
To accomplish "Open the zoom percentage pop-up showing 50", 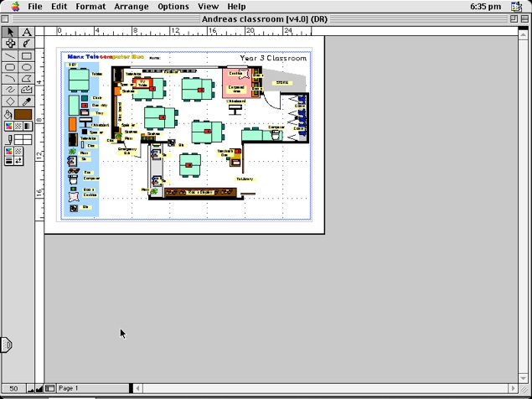I will tap(14, 388).
